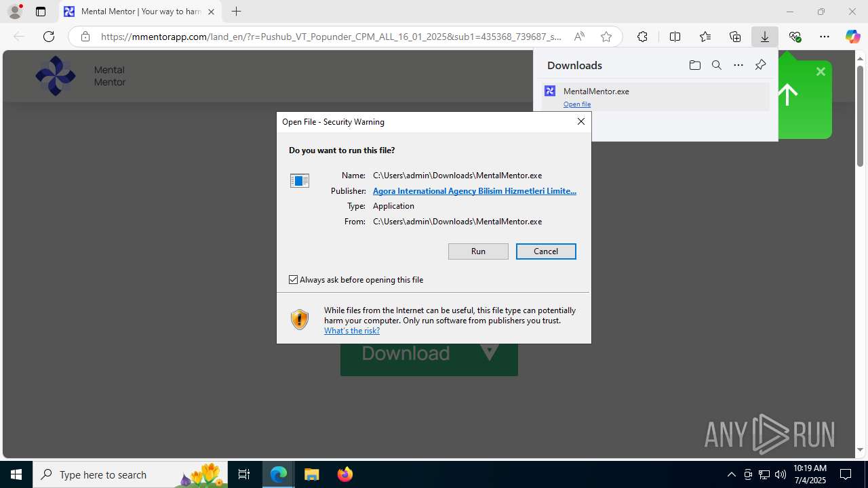Open downloads folder icon in Downloads panel

coord(694,65)
